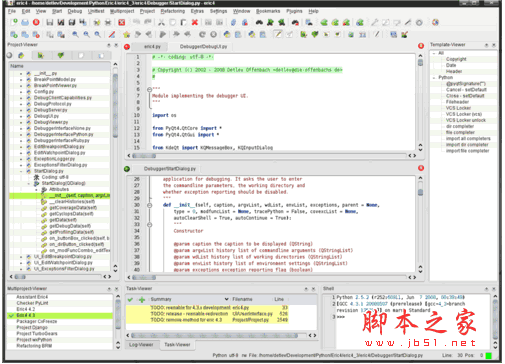505x364 pixels.
Task: Click the red close icon of upper editor
Action: coord(421,46)
